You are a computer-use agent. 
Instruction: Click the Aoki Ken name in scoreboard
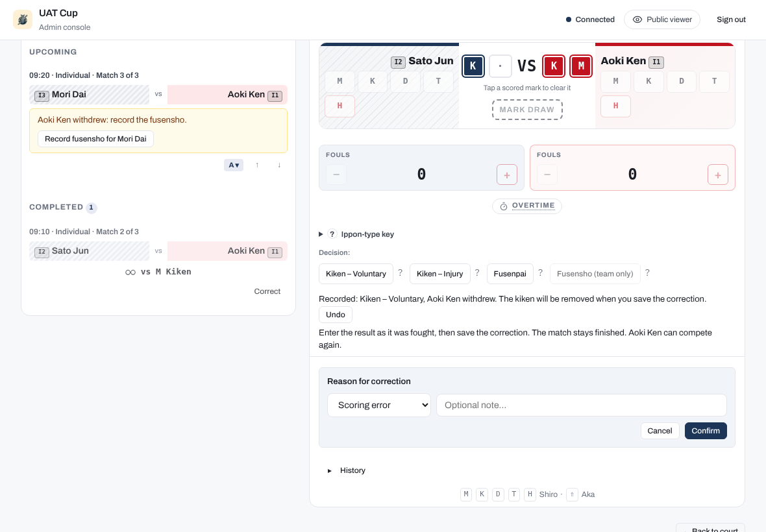coord(623,61)
